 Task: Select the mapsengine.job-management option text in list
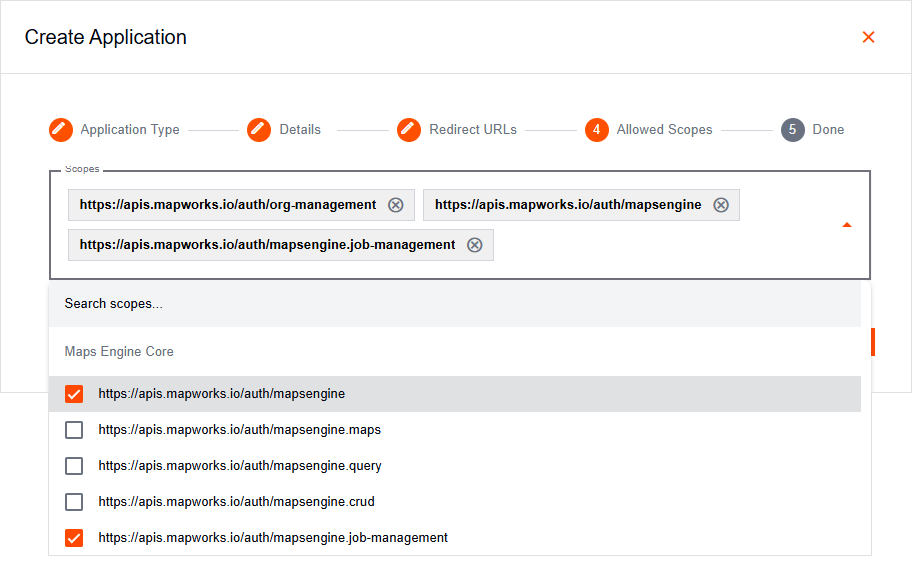click(273, 538)
